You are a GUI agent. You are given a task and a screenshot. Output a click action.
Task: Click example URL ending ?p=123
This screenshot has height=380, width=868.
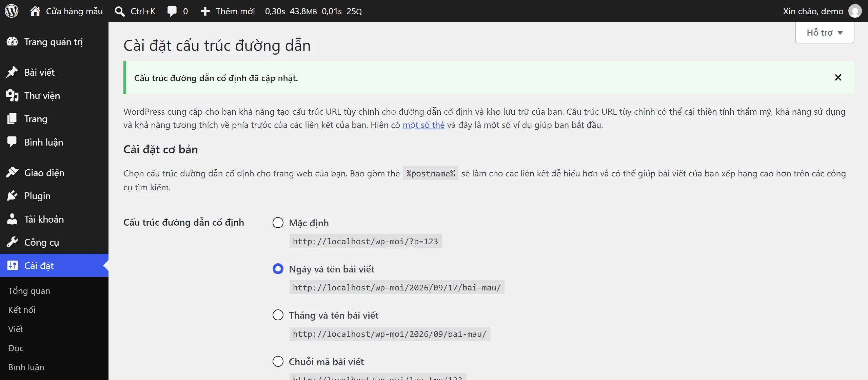click(366, 241)
